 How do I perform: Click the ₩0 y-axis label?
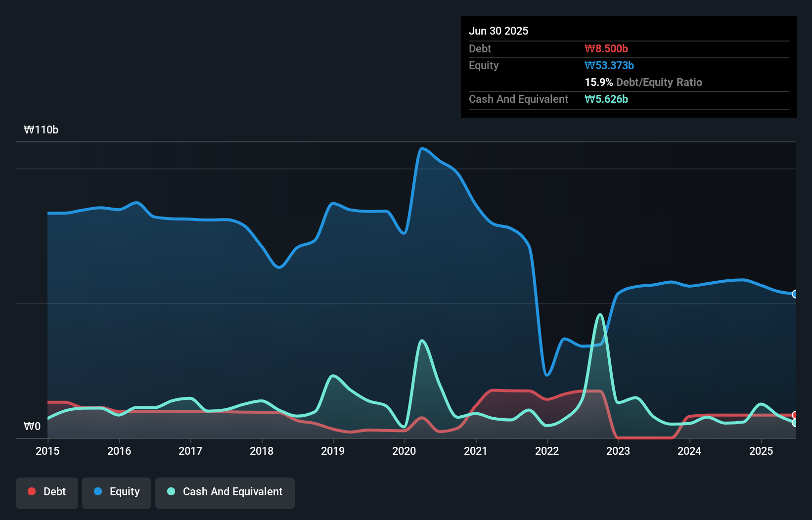[32, 426]
